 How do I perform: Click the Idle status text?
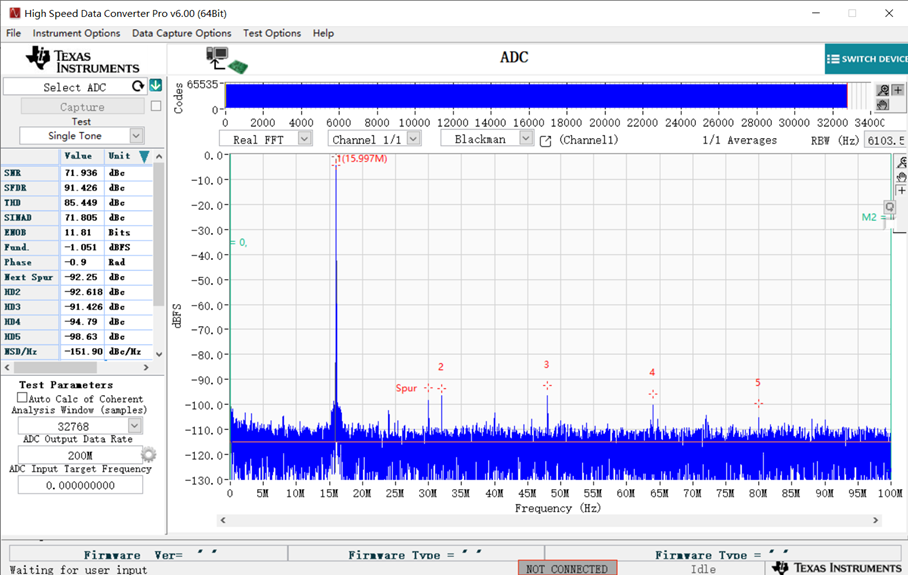pyautogui.click(x=704, y=569)
